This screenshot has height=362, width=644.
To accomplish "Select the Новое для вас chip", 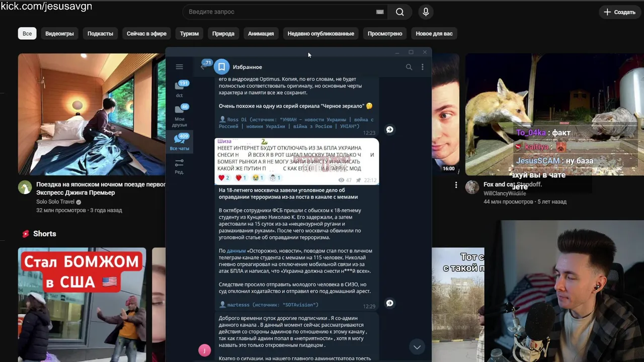I will point(434,34).
